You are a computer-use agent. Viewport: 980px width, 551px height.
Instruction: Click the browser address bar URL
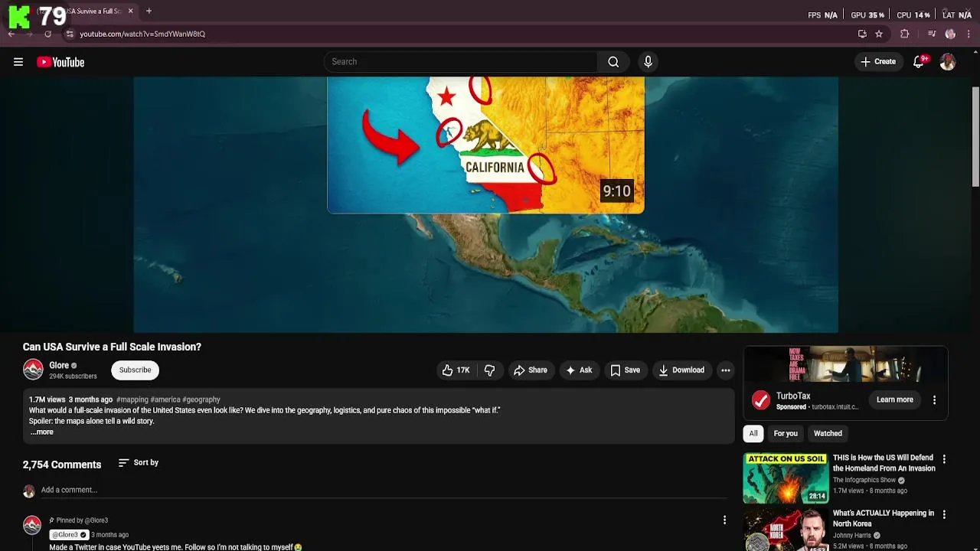coord(142,34)
